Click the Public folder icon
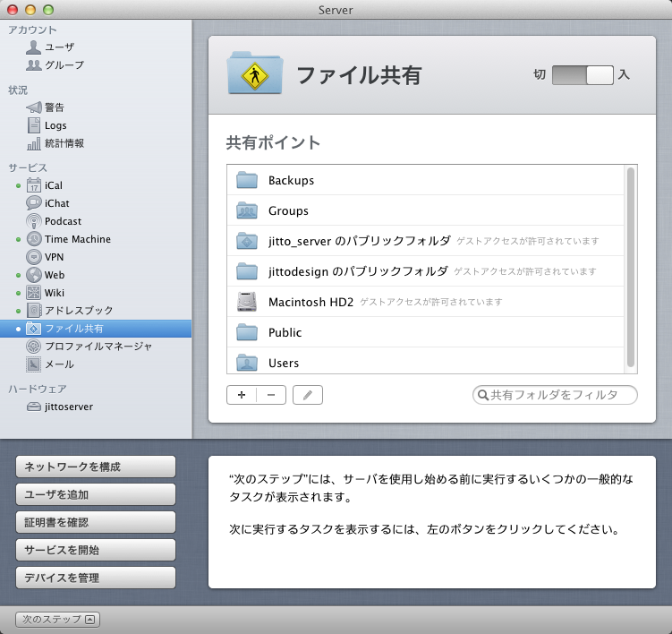This screenshot has height=634, width=672. click(247, 332)
